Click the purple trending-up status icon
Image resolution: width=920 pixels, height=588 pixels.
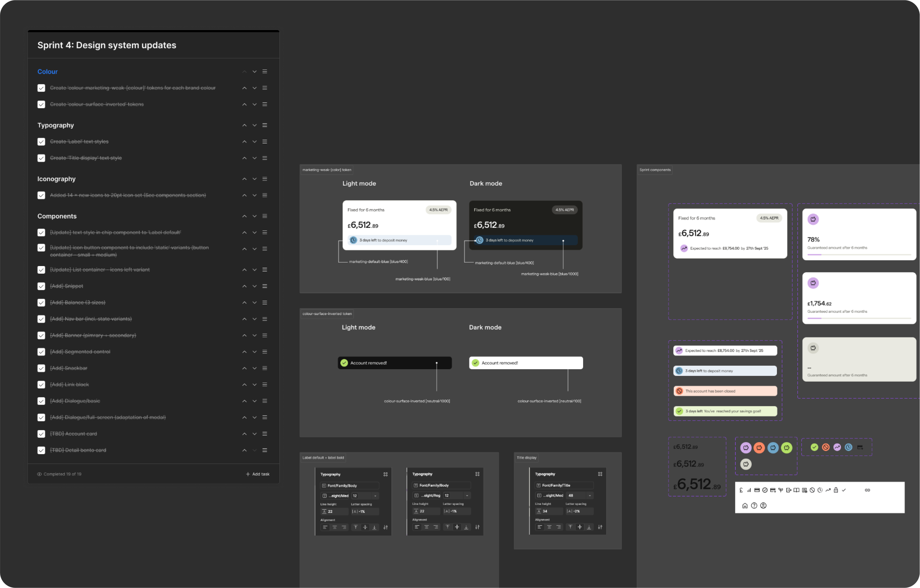(x=837, y=447)
